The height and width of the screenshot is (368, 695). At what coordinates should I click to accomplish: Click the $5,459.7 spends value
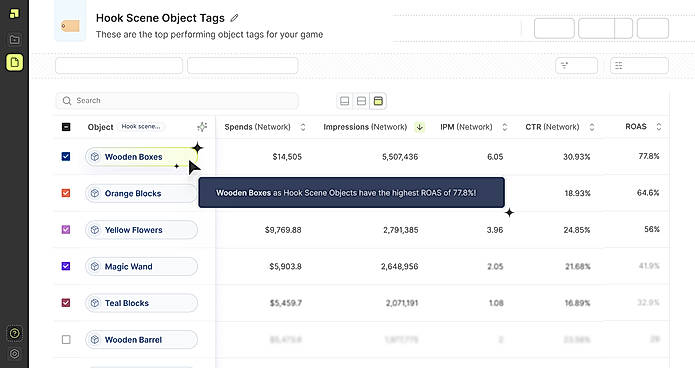tap(286, 303)
